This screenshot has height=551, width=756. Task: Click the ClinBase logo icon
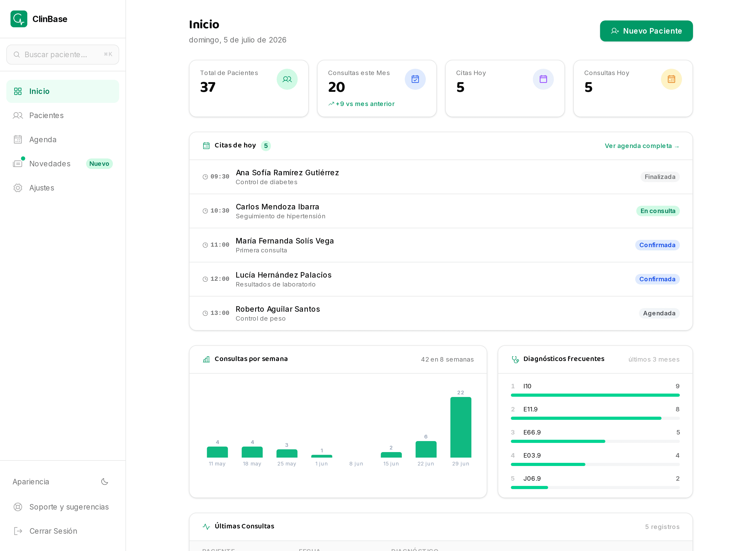tap(19, 19)
